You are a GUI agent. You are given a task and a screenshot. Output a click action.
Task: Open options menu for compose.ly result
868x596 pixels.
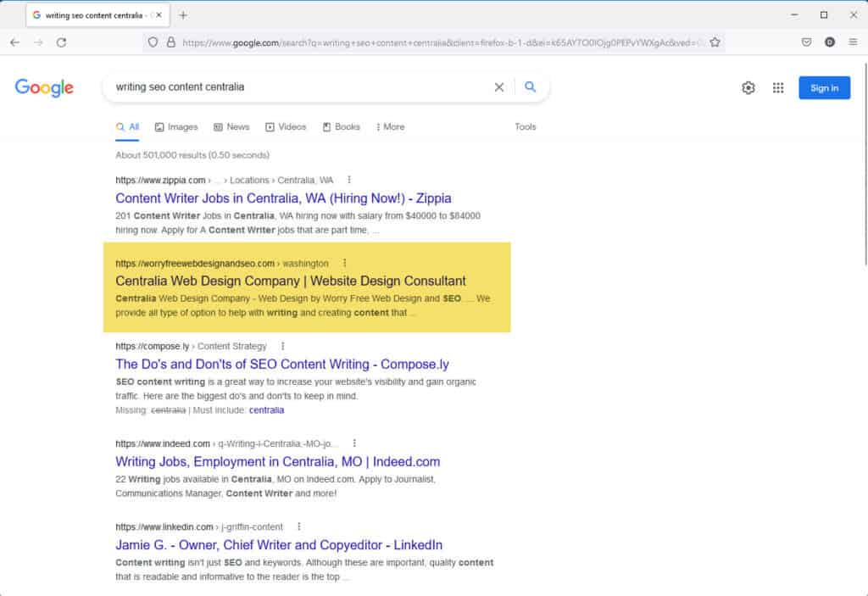click(x=282, y=346)
